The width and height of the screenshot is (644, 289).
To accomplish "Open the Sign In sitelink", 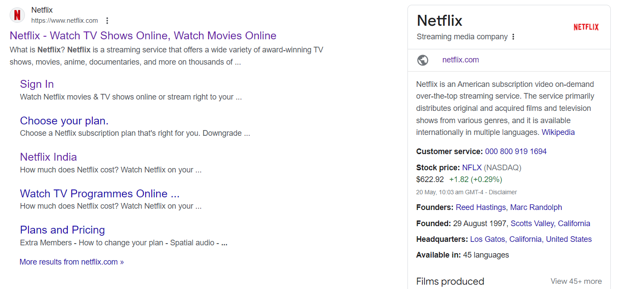I will tap(37, 84).
